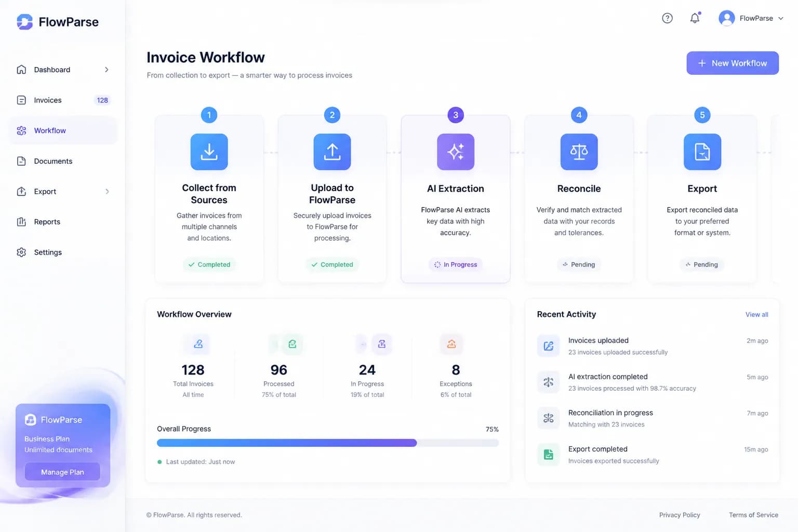Open Export in sidebar
This screenshot has width=798, height=532.
pos(63,191)
